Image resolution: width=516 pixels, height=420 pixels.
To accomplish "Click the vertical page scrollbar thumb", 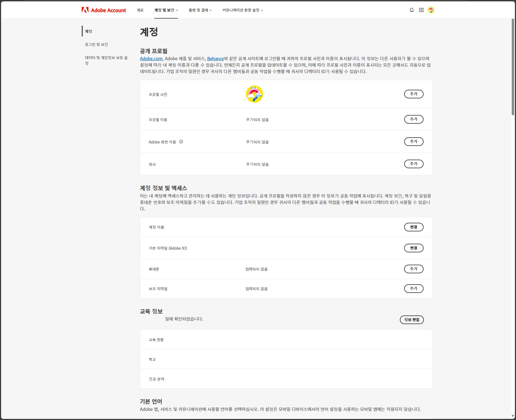I will pyautogui.click(x=513, y=67).
